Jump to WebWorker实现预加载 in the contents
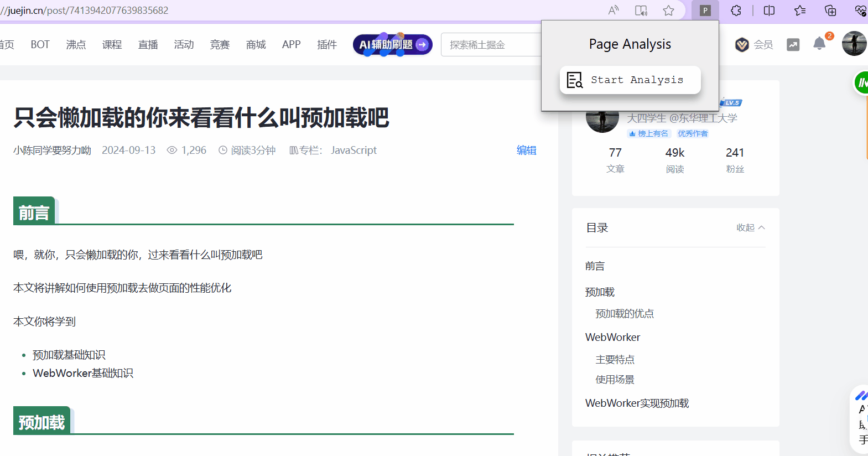The width and height of the screenshot is (868, 456). click(637, 403)
